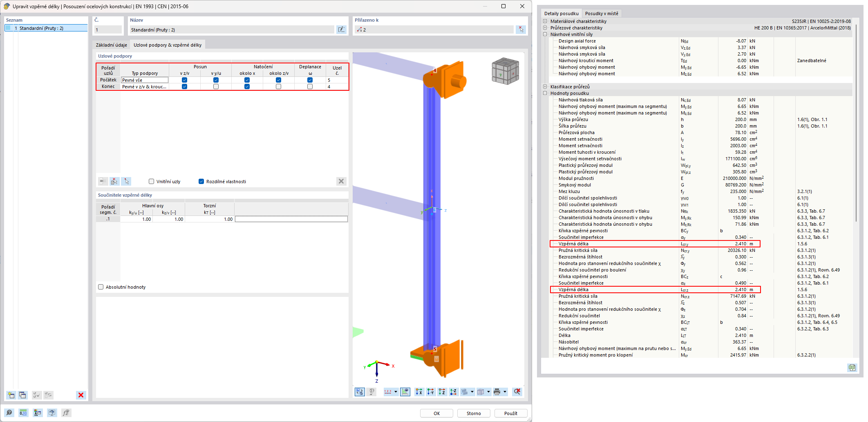Screen dimensions: 868x422
Task: Open numbering (1 2 3) dropdown arrow
Action: pyautogui.click(x=396, y=392)
